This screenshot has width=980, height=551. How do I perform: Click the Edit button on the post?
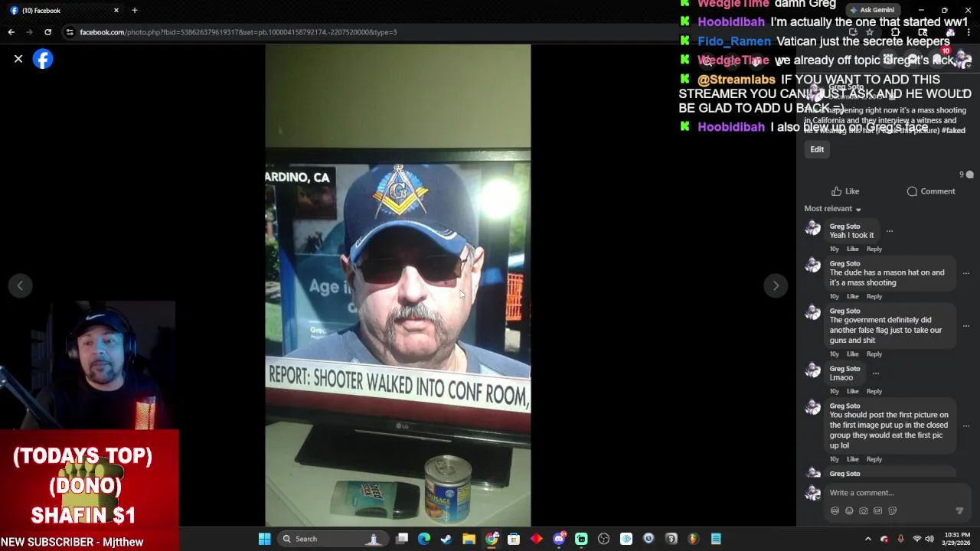(817, 149)
